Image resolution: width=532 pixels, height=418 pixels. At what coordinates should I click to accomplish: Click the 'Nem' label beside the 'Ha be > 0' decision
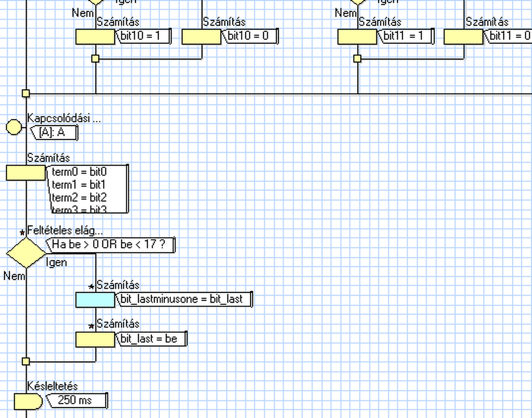point(14,276)
